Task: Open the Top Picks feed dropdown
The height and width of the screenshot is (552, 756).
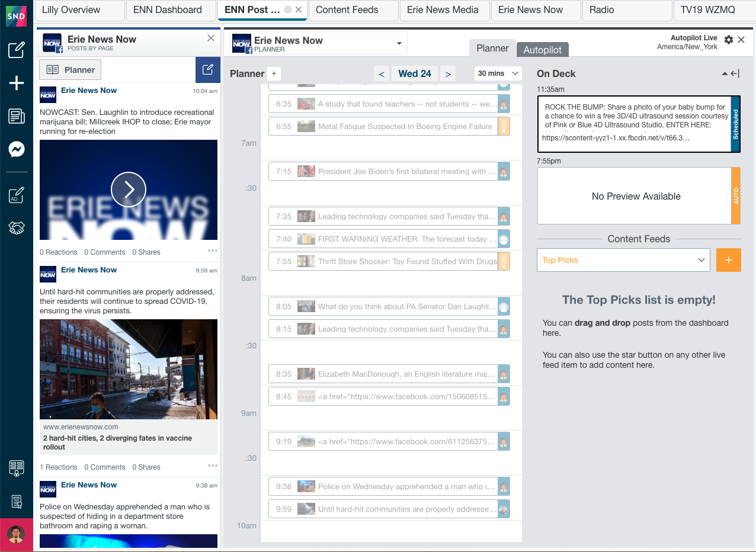Action: click(x=623, y=260)
